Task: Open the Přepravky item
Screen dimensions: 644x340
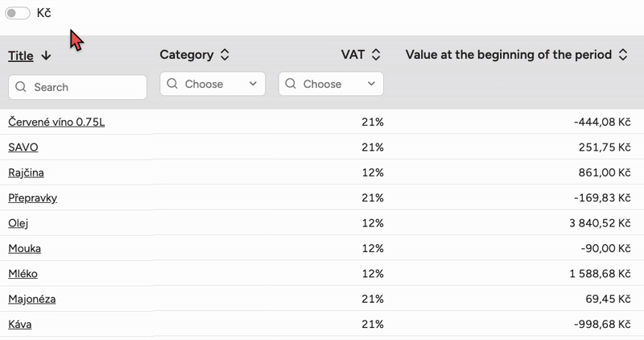Action: 32,198
